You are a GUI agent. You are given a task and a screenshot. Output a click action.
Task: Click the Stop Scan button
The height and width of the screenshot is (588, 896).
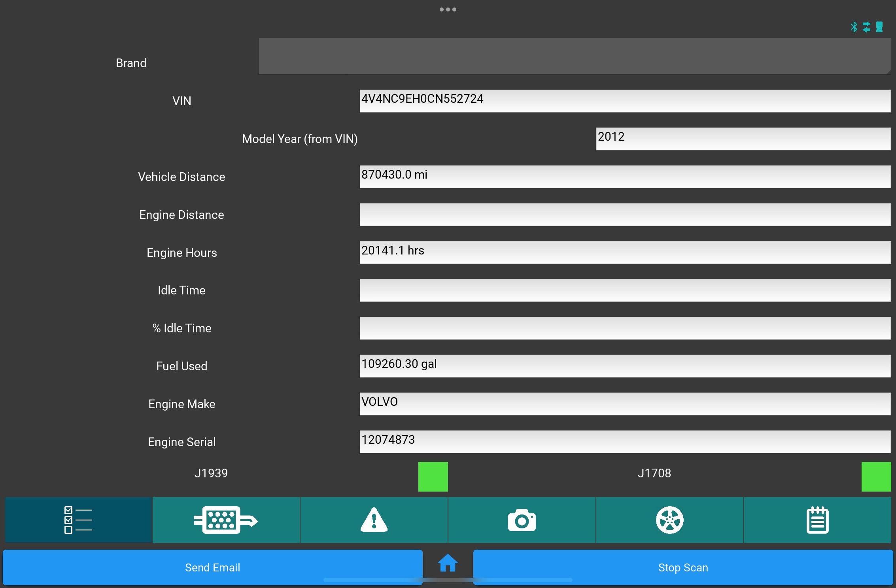click(682, 567)
